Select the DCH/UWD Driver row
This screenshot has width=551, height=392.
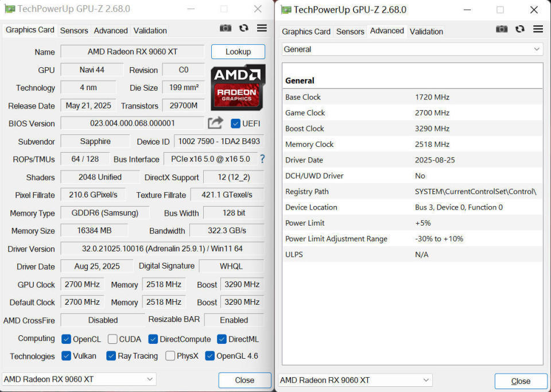413,176
